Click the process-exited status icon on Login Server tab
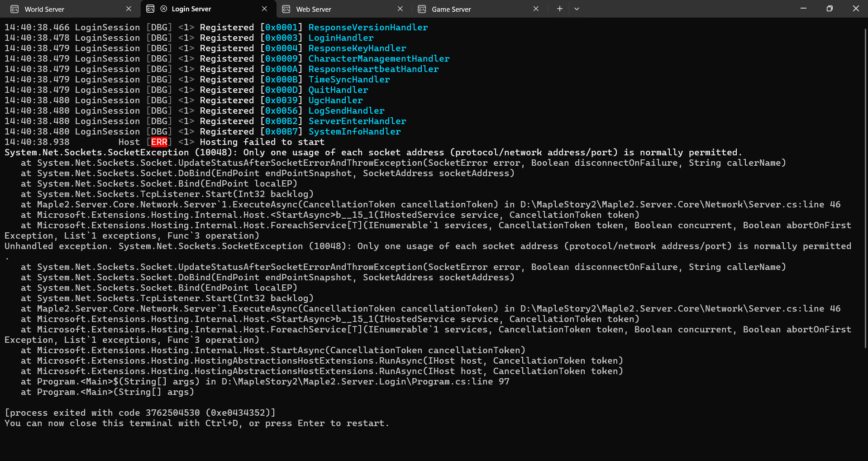 [164, 9]
